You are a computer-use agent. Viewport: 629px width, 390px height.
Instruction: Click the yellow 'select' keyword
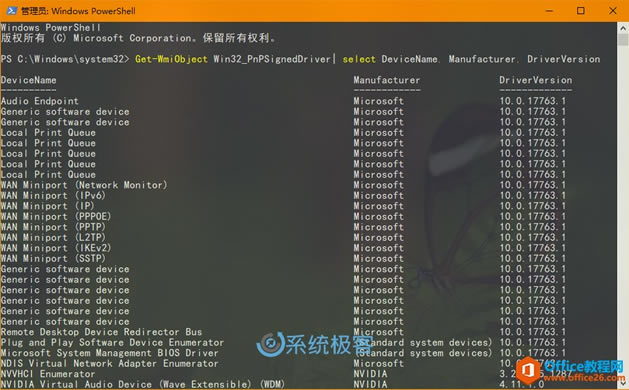(359, 59)
